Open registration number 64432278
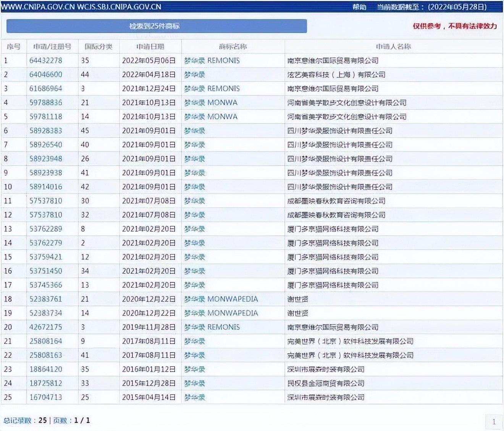Viewport: 504px width, 431px height. pyautogui.click(x=45, y=61)
